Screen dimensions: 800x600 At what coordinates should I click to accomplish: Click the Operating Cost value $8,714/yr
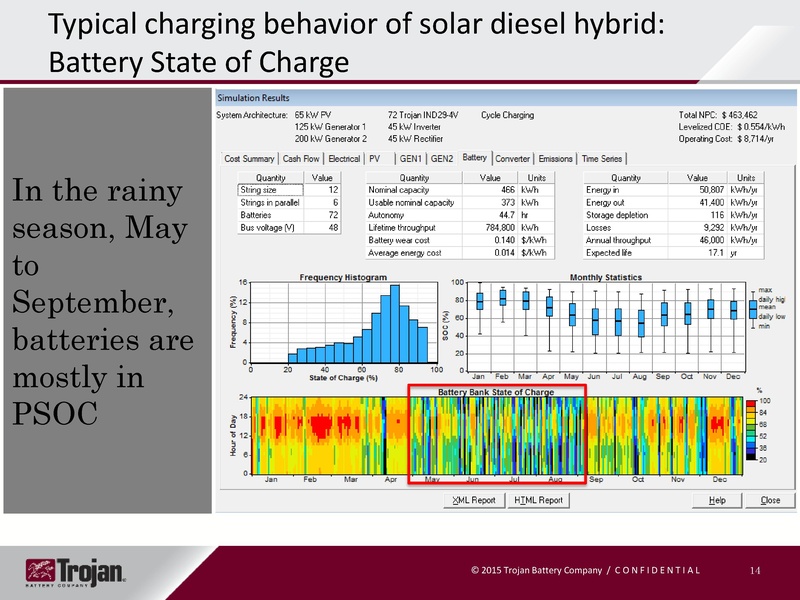coord(755,138)
